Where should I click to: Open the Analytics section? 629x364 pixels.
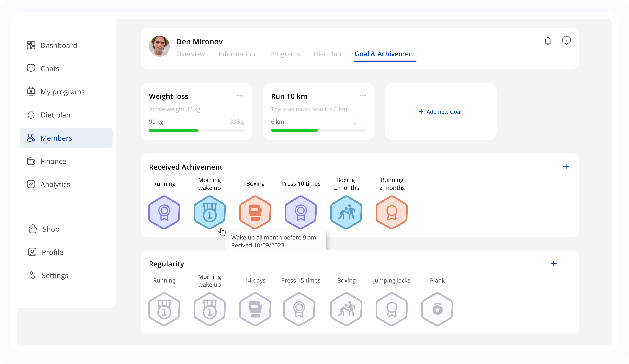pos(55,184)
